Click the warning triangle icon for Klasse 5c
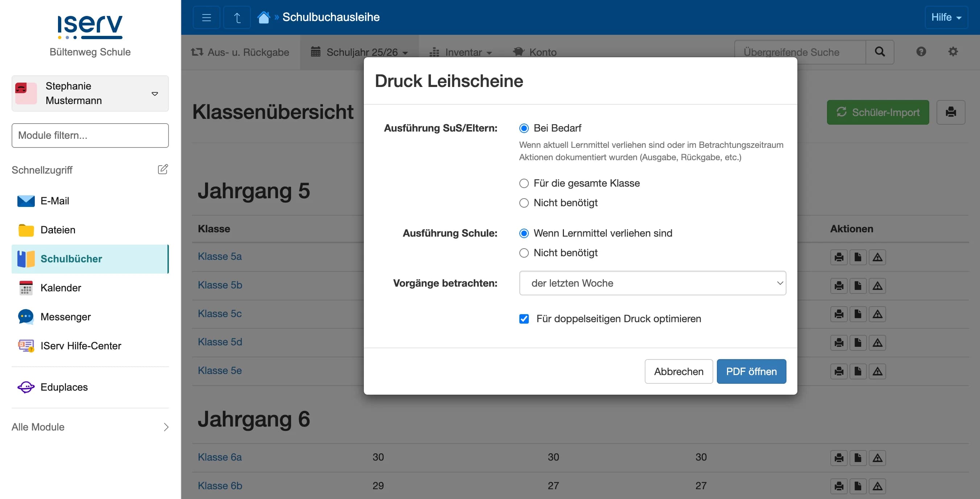980x499 pixels. click(x=877, y=313)
